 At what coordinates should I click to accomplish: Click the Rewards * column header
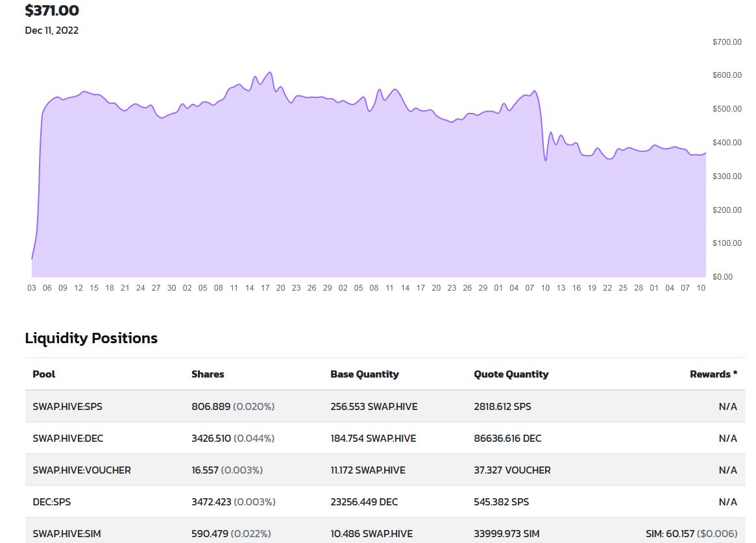click(x=714, y=374)
